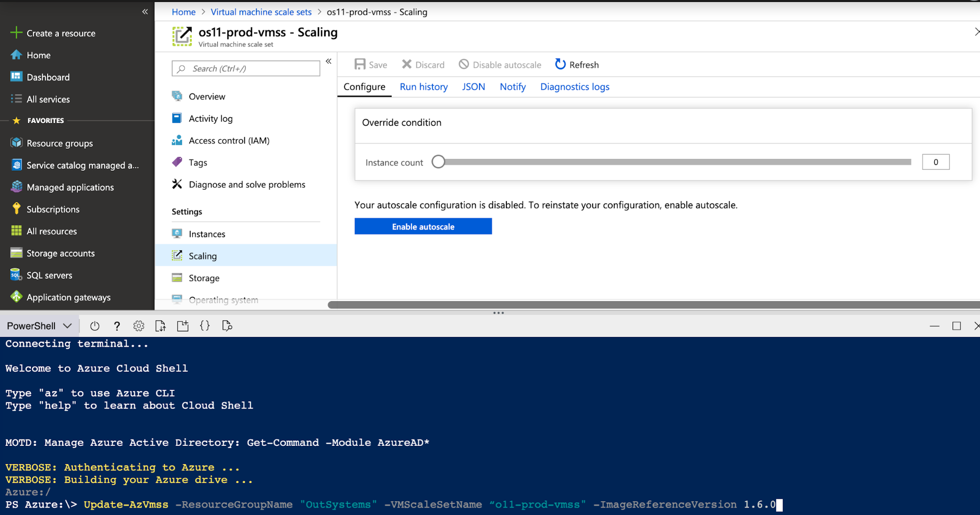Open Cloud Shell help with the question mark icon
Image resolution: width=980 pixels, height=515 pixels.
click(x=116, y=325)
